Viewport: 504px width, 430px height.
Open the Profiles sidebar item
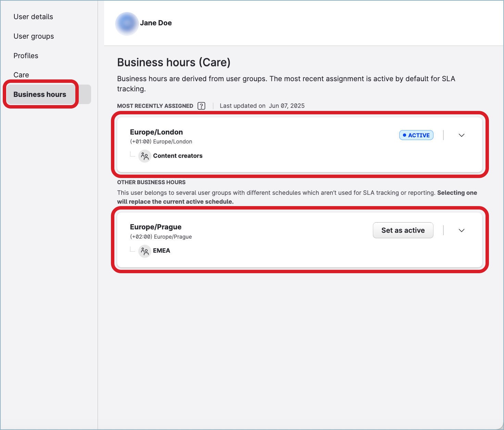tap(26, 56)
